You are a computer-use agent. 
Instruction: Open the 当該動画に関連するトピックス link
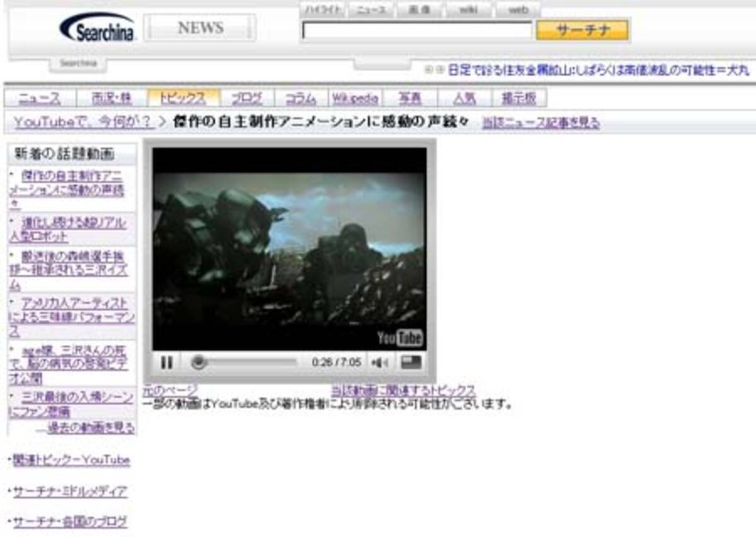(x=403, y=390)
